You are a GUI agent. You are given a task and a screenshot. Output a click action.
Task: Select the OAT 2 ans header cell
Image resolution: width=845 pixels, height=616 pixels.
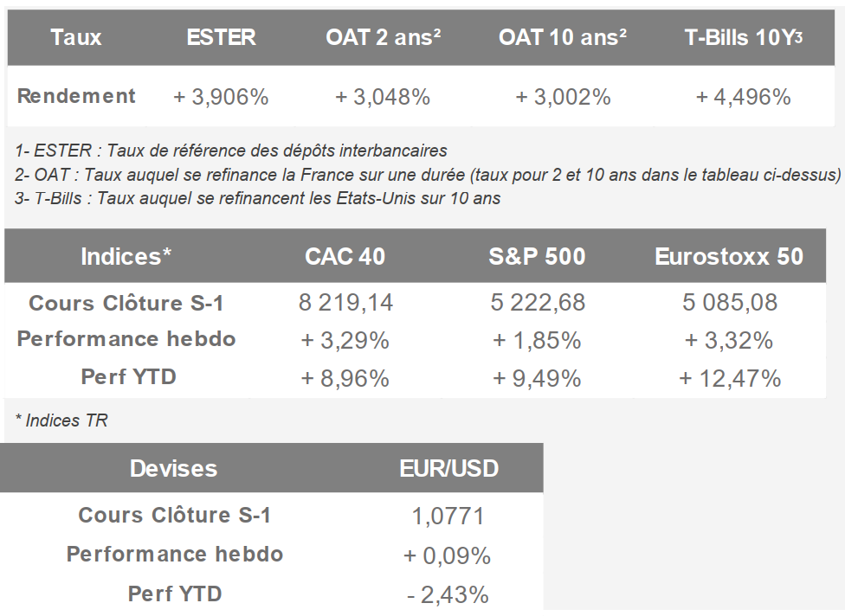[x=384, y=37]
